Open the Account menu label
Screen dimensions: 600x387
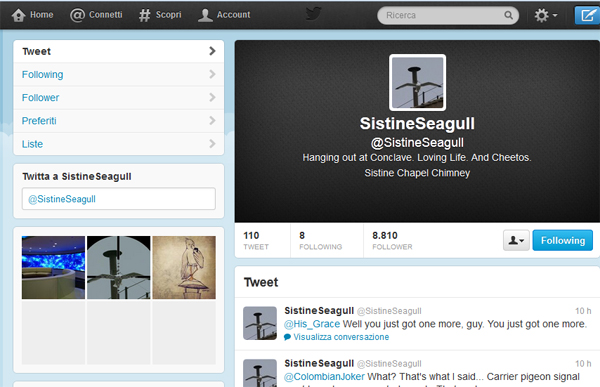coord(233,15)
